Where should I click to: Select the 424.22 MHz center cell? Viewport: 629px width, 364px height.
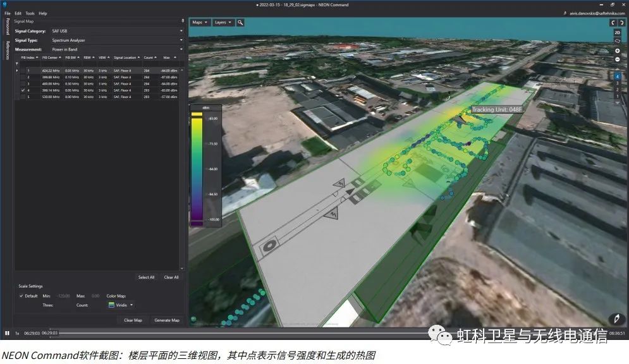tap(51, 71)
